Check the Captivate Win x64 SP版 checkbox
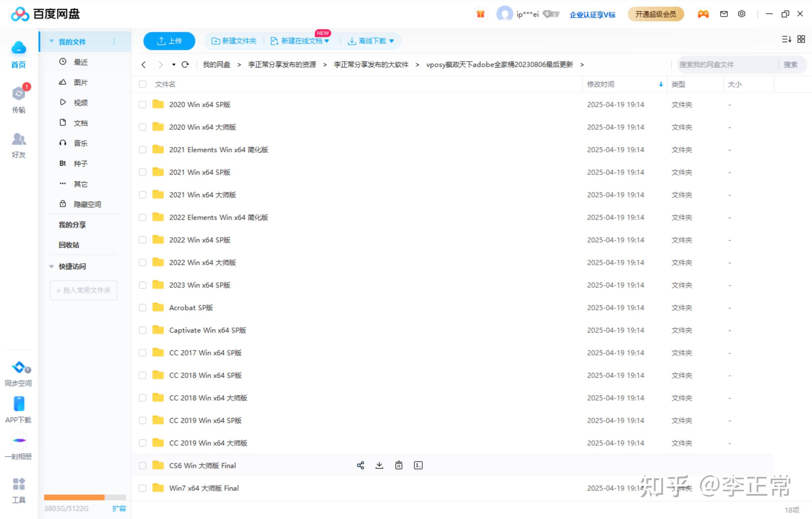The width and height of the screenshot is (812, 519). tap(143, 330)
